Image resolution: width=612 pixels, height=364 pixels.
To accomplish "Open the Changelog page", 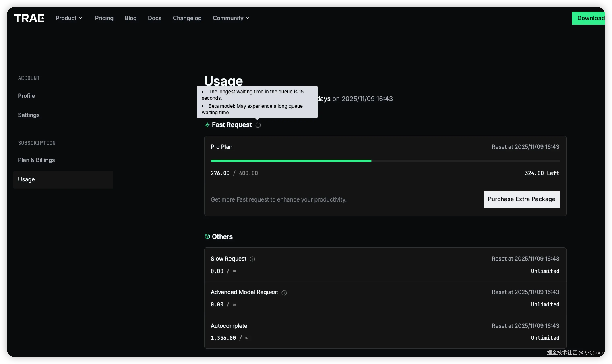I will pyautogui.click(x=187, y=18).
